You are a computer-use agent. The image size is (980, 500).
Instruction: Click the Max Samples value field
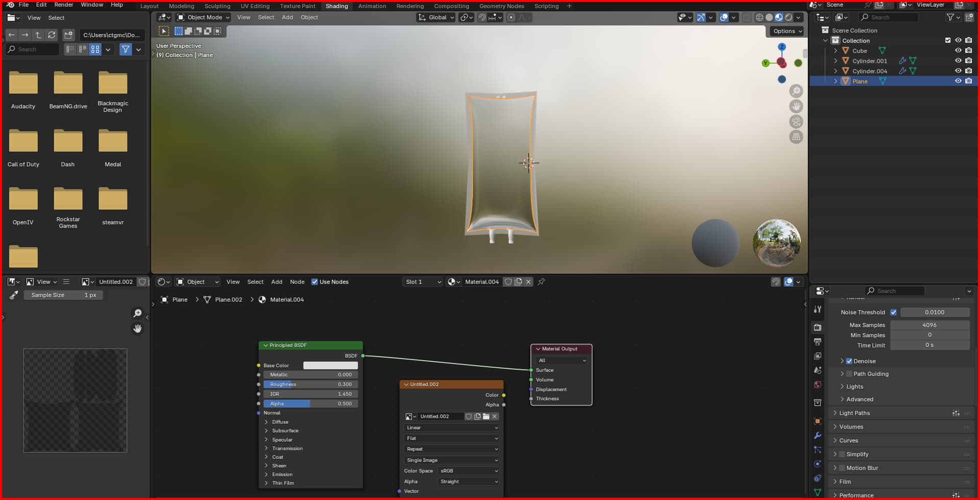click(x=929, y=325)
